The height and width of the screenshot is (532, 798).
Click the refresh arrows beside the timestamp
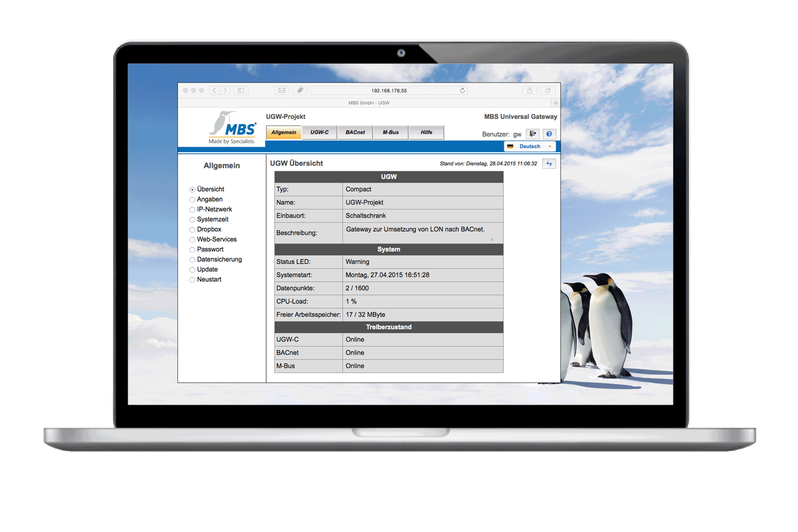point(549,163)
